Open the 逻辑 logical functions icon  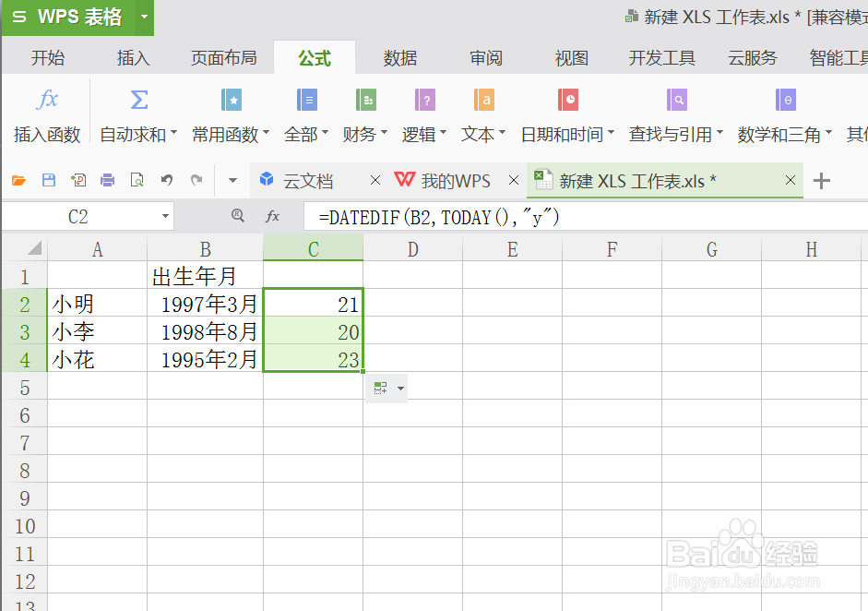[x=425, y=101]
